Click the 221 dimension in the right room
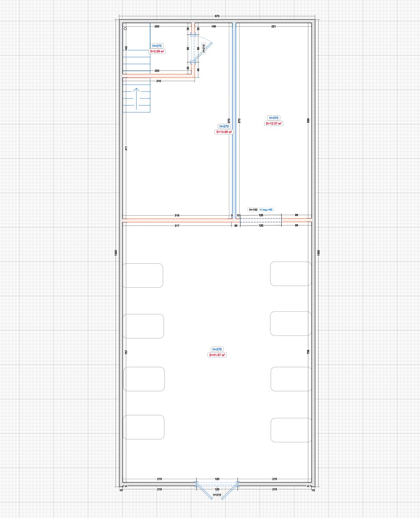Screen dimensions: 420x518 (274, 27)
